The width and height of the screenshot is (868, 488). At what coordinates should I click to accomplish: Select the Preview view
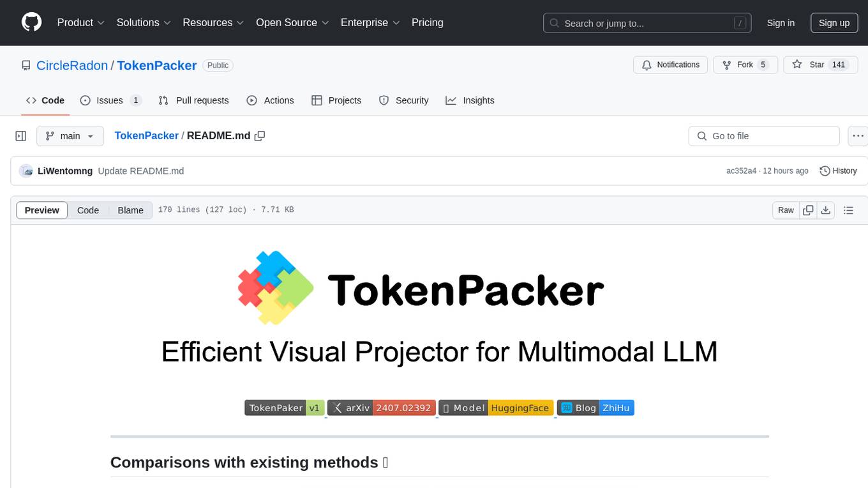(42, 210)
